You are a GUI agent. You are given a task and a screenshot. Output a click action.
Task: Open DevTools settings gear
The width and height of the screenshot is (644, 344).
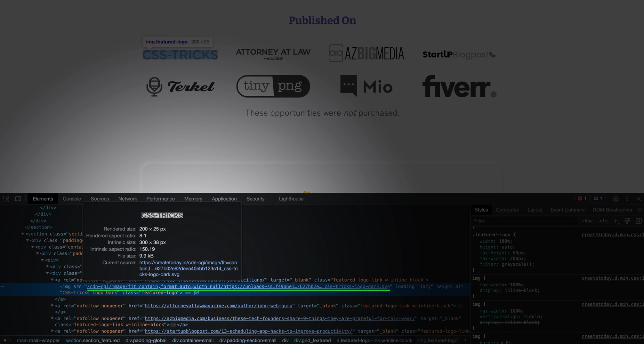click(615, 199)
